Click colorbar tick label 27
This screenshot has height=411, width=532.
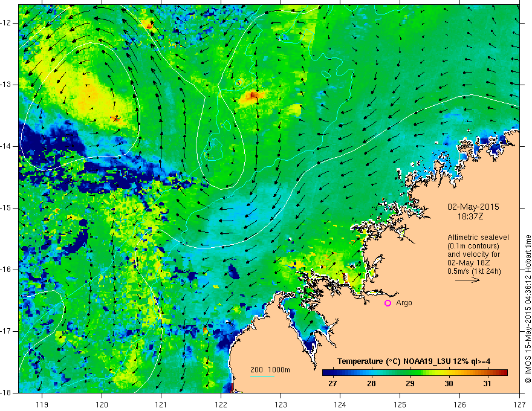point(332,384)
